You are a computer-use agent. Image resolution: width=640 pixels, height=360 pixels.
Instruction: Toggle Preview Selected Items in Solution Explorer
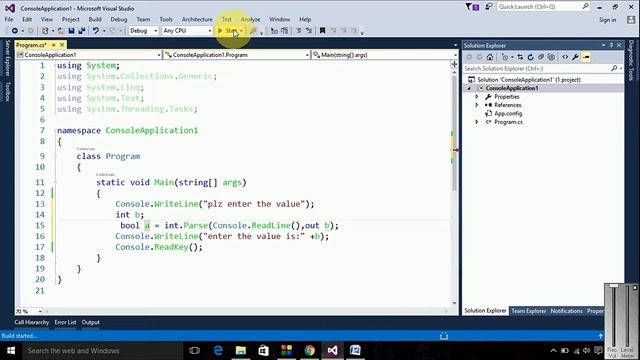586,57
